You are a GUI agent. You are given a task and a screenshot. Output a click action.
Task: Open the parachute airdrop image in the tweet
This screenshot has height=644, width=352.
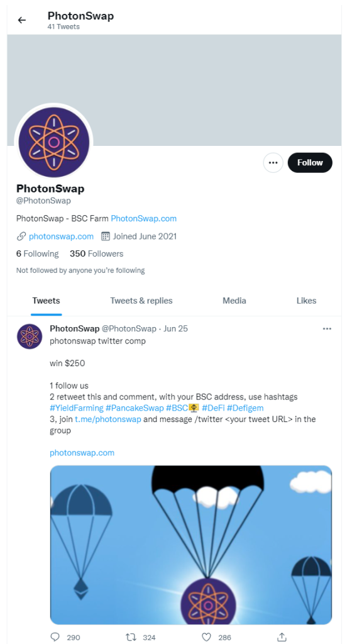click(x=190, y=545)
